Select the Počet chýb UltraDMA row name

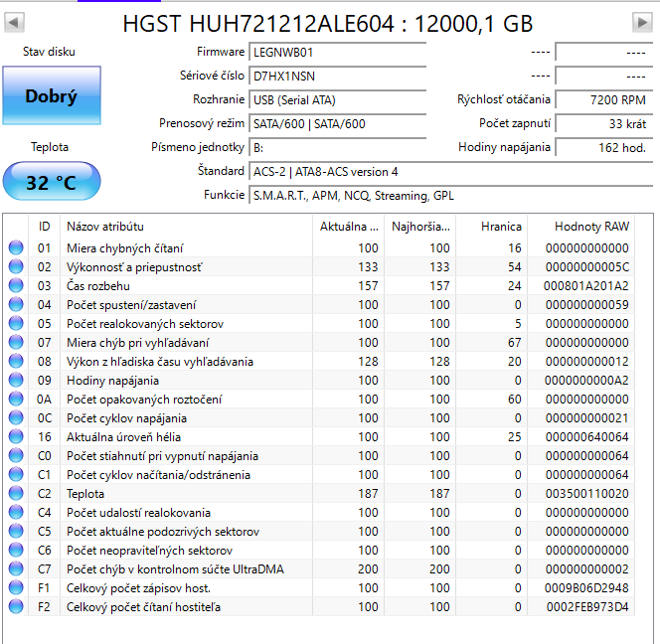(x=176, y=569)
